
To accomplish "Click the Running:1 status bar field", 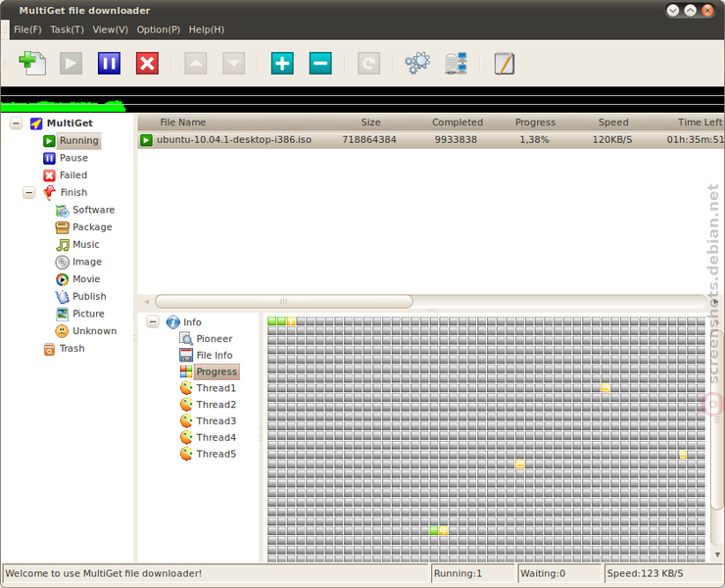I will 472,573.
